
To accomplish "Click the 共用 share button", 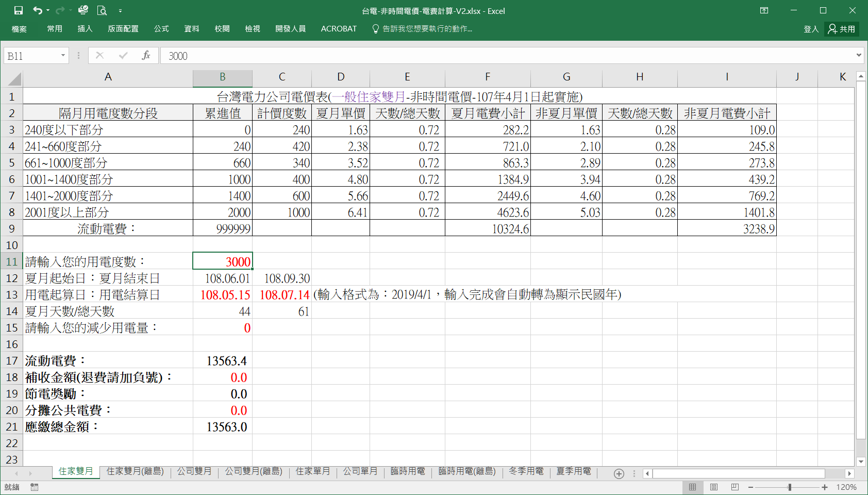I will coord(842,29).
